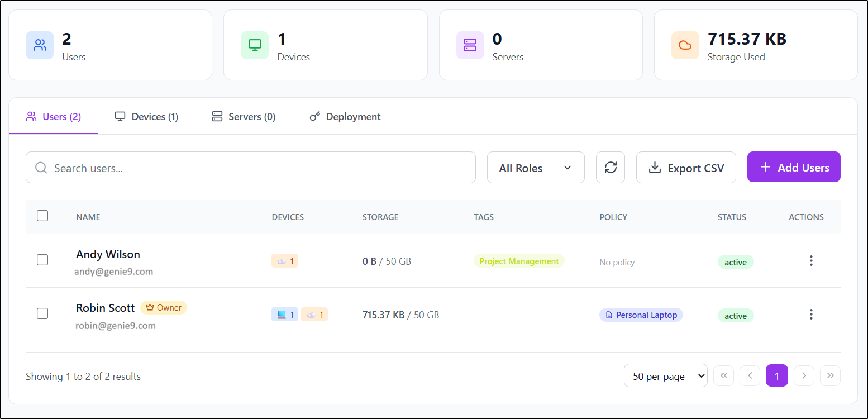
Task: Open actions menu for Robin Scott
Action: tap(811, 314)
